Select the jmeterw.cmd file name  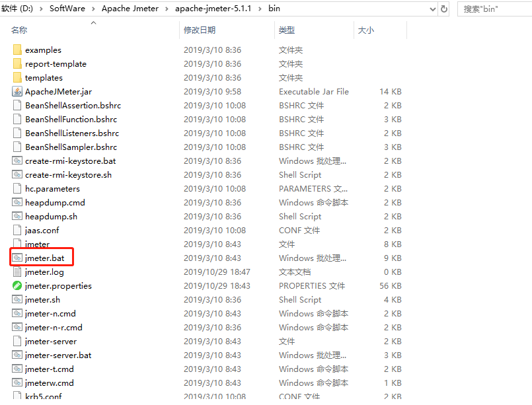[x=49, y=383]
